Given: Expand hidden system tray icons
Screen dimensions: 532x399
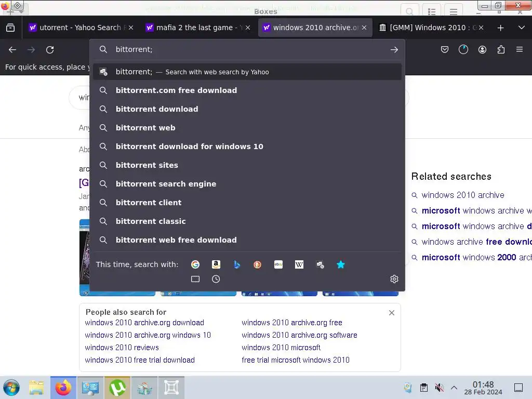Looking at the screenshot, I should click(454, 388).
